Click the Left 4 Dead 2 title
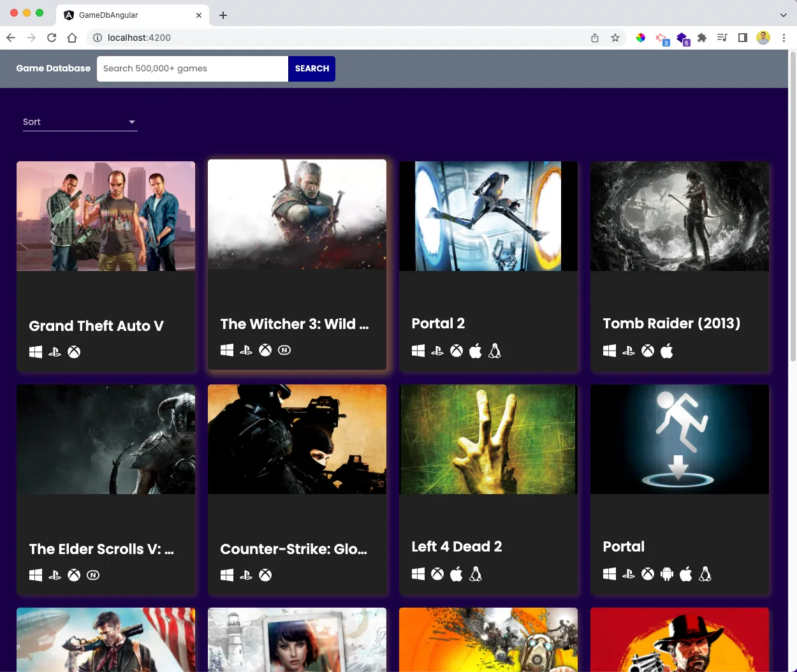 (x=457, y=546)
